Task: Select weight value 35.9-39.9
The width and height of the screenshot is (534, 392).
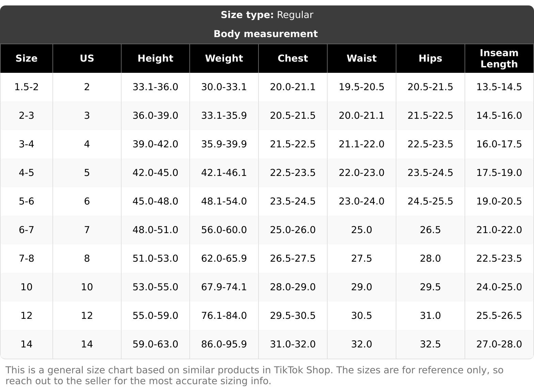Action: pos(224,144)
